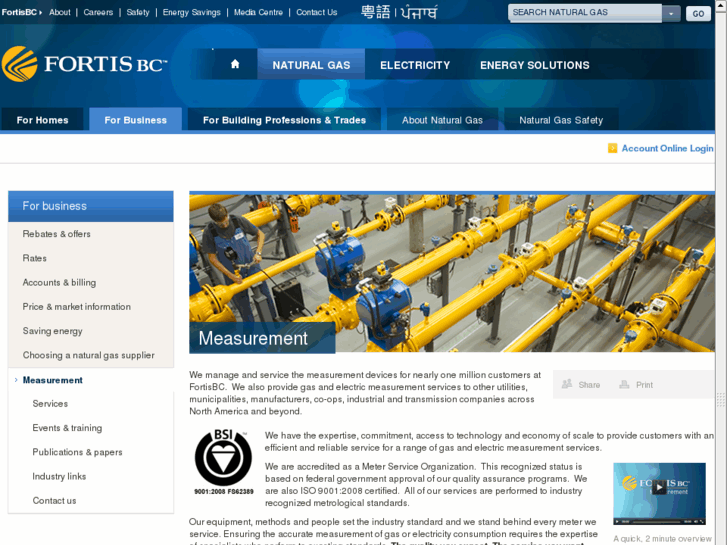Switch to the For Business tab
This screenshot has height=545, width=727.
[135, 120]
